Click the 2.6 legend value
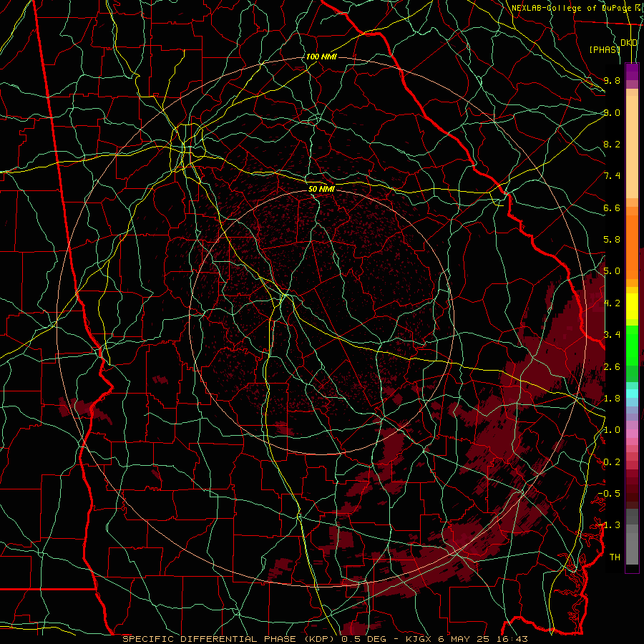 point(612,367)
